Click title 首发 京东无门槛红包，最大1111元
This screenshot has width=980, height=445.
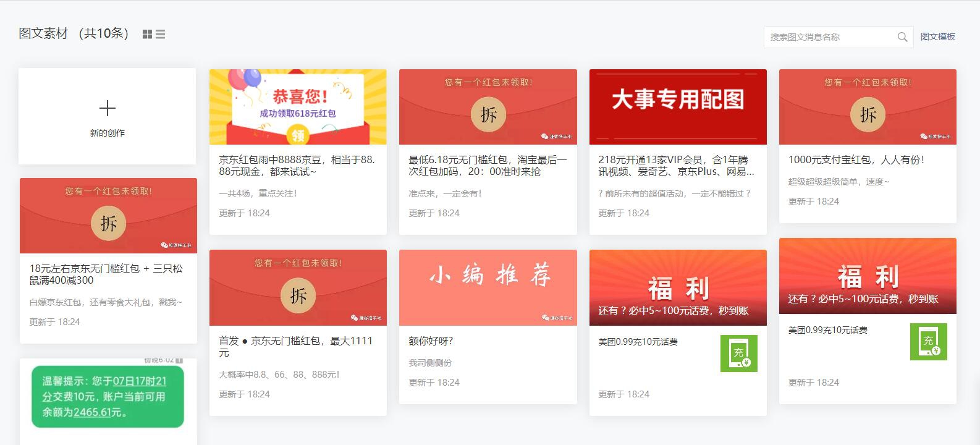[x=296, y=347]
